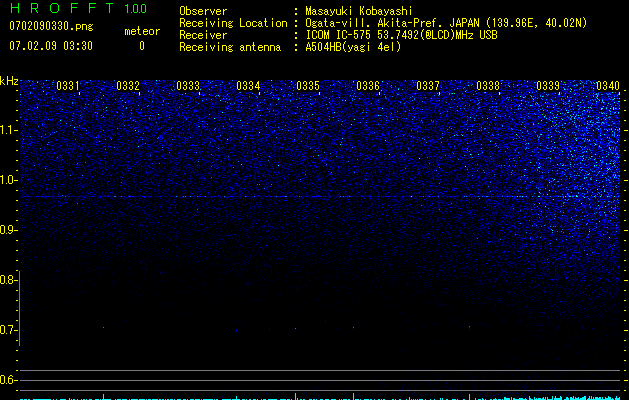The width and height of the screenshot is (629, 400).
Task: Click the 0.7 kHz axis label
Action: [x=7, y=330]
